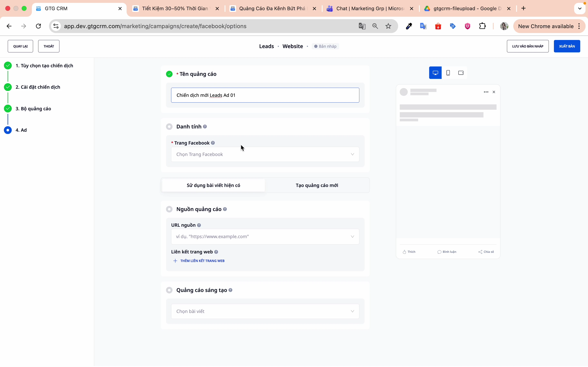Expand the Chọn bài viết dropdown
The image size is (588, 367).
tap(265, 311)
